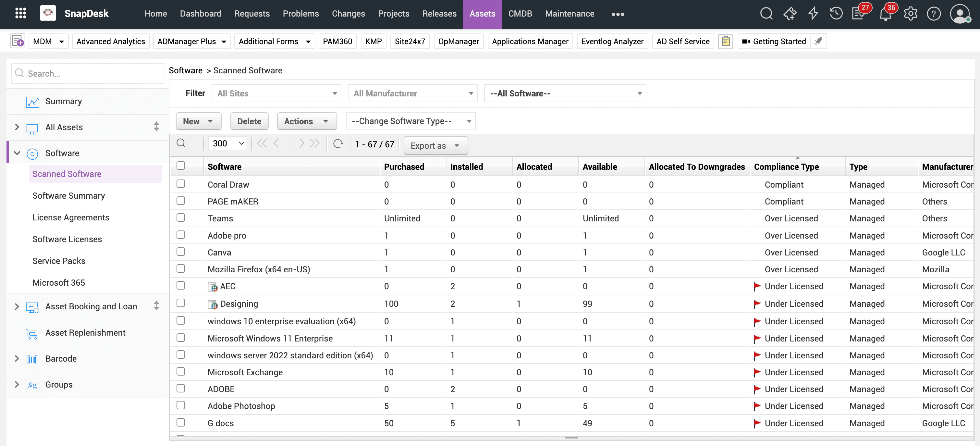
Task: Open the Export as dropdown
Action: point(435,145)
